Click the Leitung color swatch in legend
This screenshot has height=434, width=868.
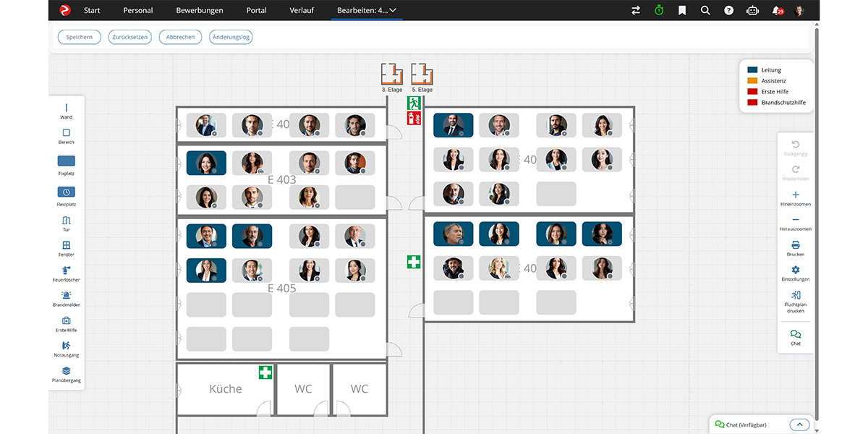[x=752, y=70]
